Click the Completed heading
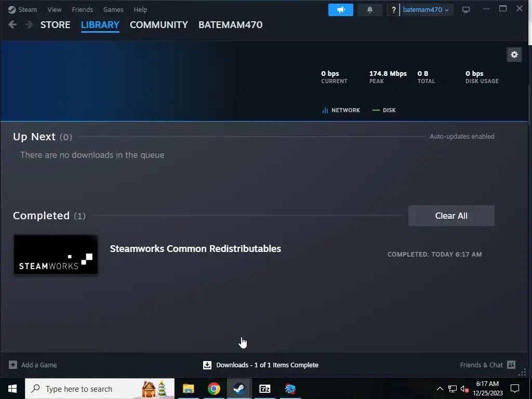 [x=41, y=216]
